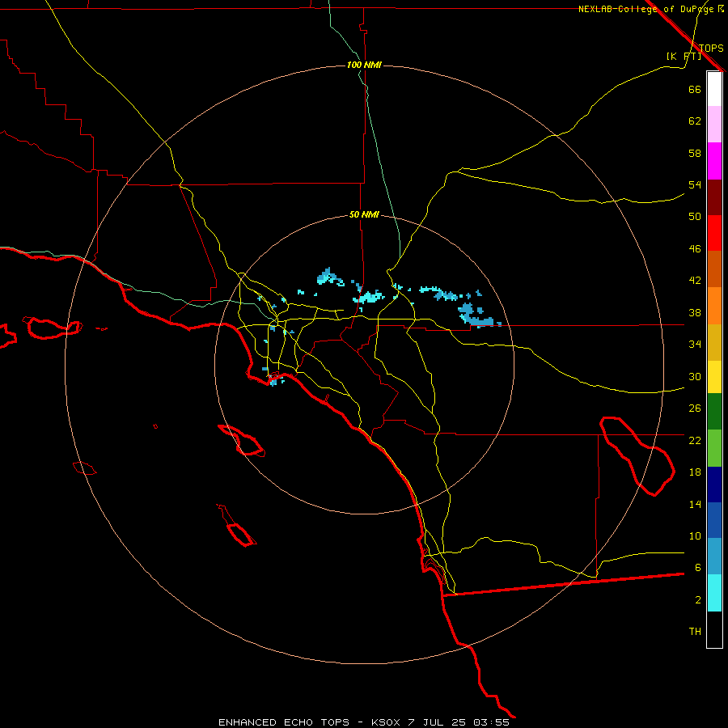Click the legend value 38
The height and width of the screenshot is (728, 728).
pos(695,312)
